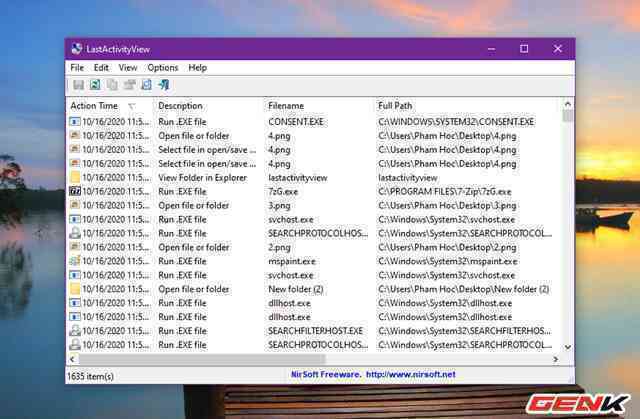Sort by Description column header
This screenshot has height=419, width=640.
[x=208, y=106]
